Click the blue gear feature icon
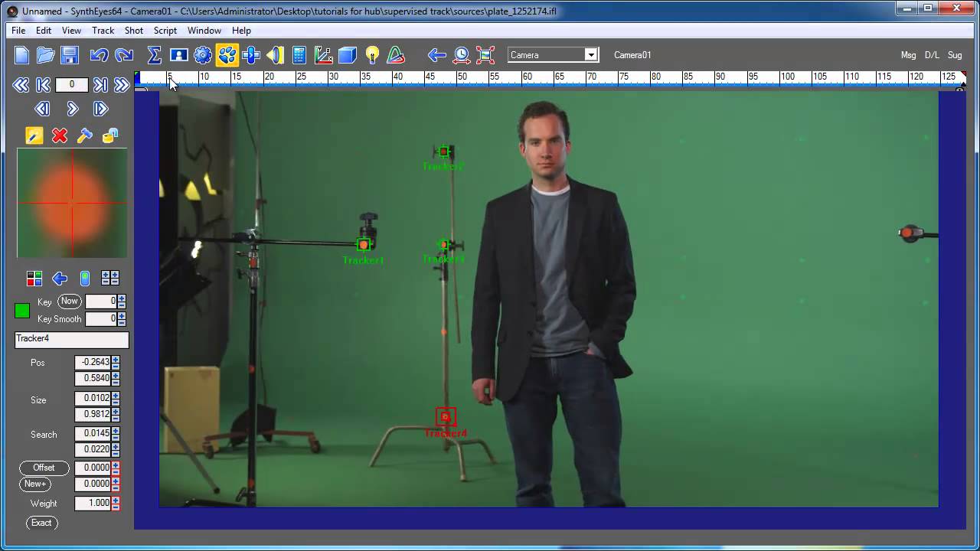 click(x=203, y=55)
